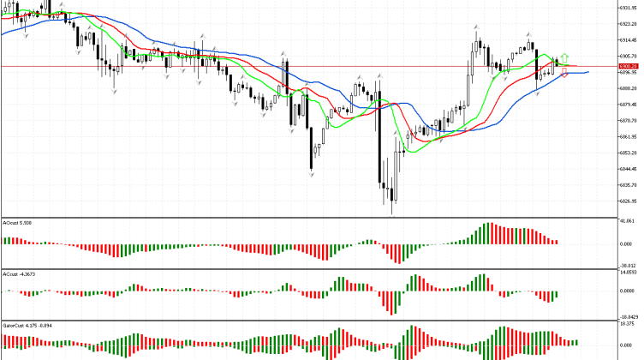This screenshot has width=644, height=360.
Task: Click the red down arrow signal marker
Action: (564, 74)
